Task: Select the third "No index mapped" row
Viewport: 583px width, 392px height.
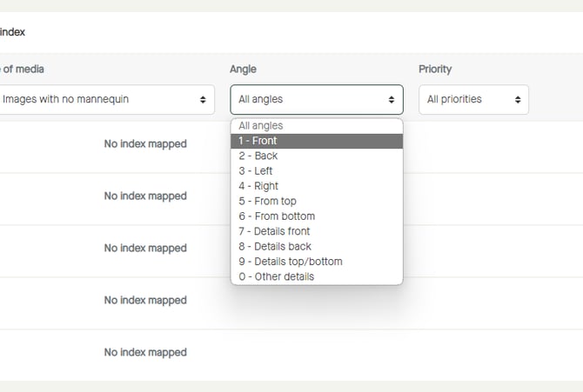Action: [145, 249]
